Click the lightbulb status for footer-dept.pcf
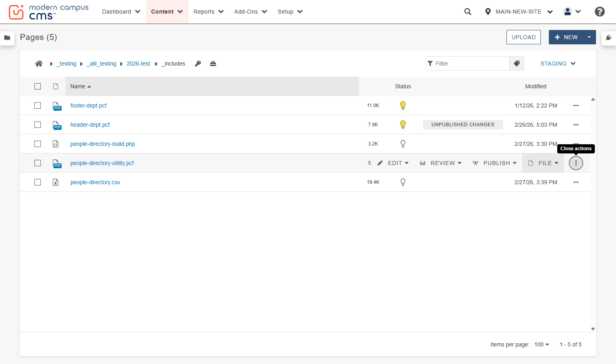616x364 pixels. click(403, 105)
